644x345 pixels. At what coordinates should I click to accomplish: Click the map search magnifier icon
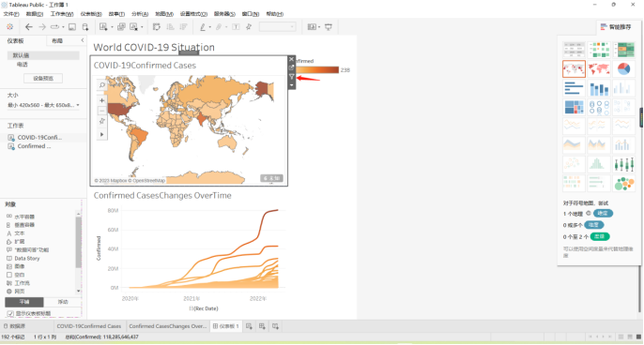101,85
